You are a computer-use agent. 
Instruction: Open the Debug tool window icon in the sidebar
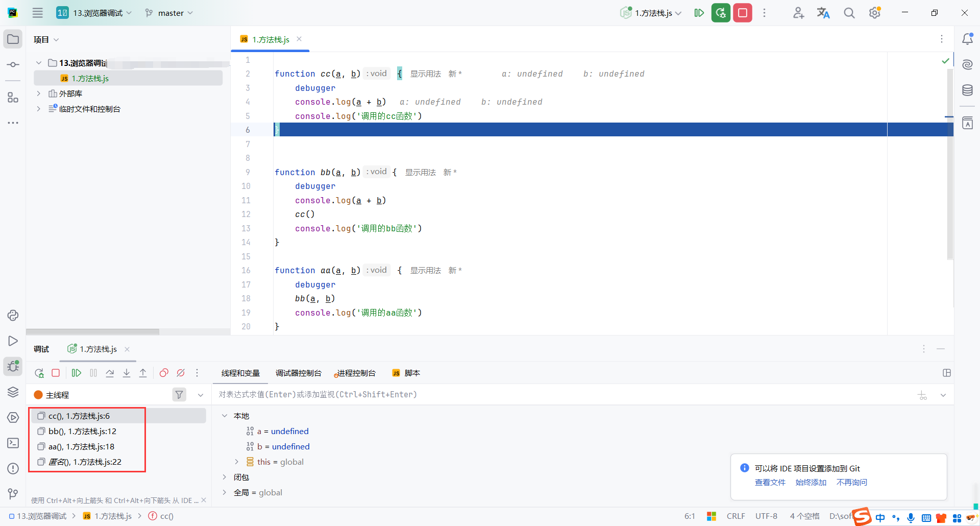click(13, 366)
